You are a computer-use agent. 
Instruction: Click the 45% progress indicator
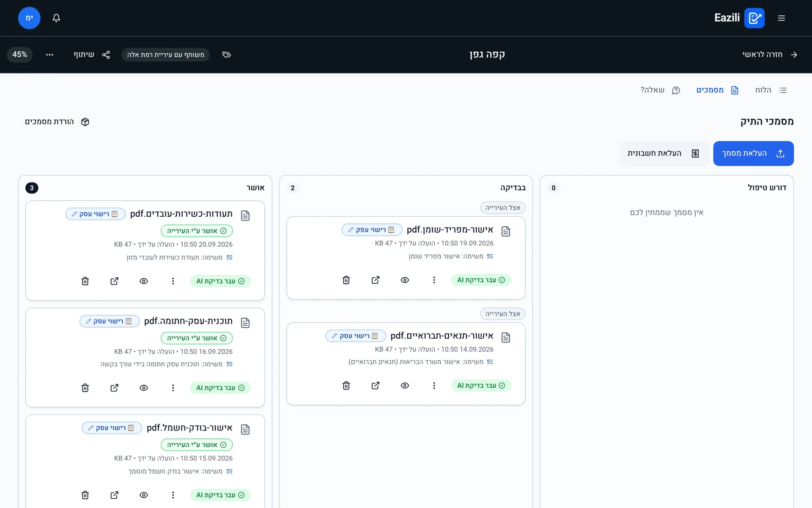[x=20, y=55]
